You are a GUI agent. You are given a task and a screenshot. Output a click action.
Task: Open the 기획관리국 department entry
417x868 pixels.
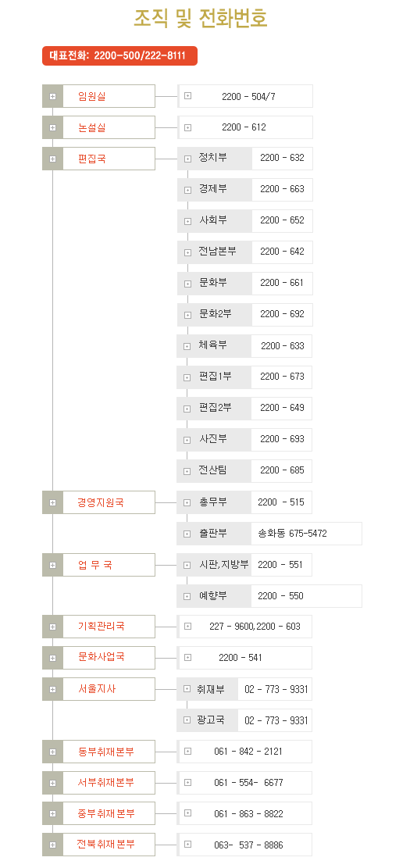(x=98, y=627)
